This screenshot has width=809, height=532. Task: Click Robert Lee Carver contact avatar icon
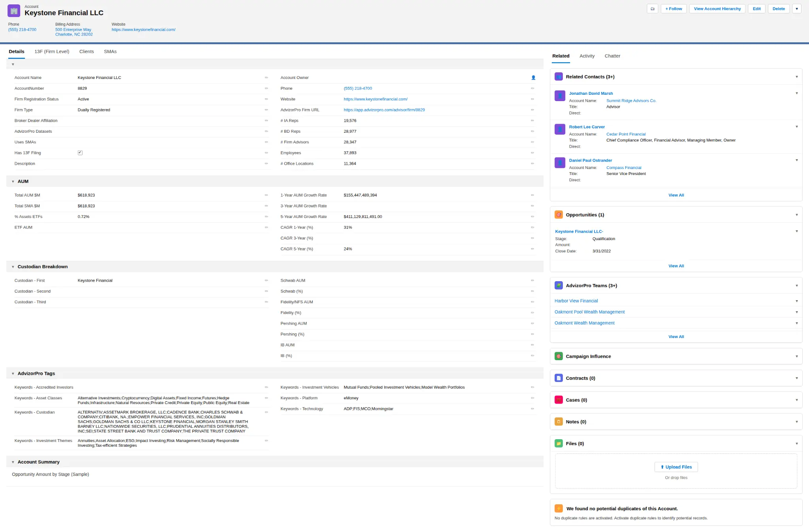point(560,129)
